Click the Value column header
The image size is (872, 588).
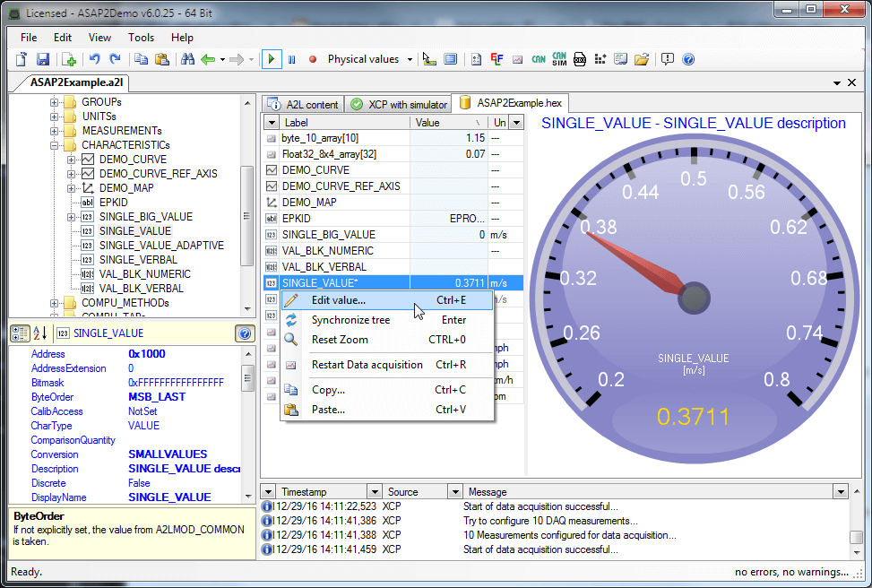tap(428, 122)
